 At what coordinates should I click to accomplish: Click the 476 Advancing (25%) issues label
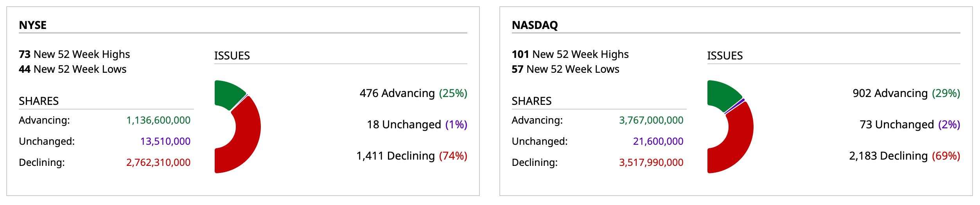pos(413,93)
